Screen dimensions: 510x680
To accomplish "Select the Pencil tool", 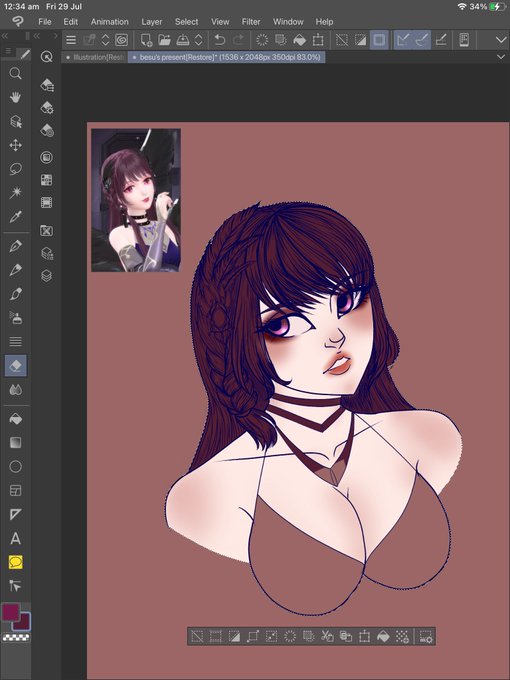I will click(15, 270).
